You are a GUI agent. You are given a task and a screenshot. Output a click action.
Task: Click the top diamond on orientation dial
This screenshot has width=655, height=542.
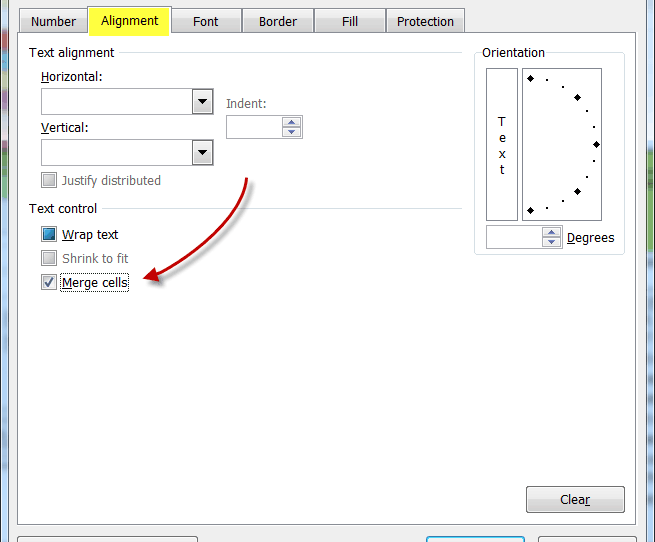click(x=531, y=78)
